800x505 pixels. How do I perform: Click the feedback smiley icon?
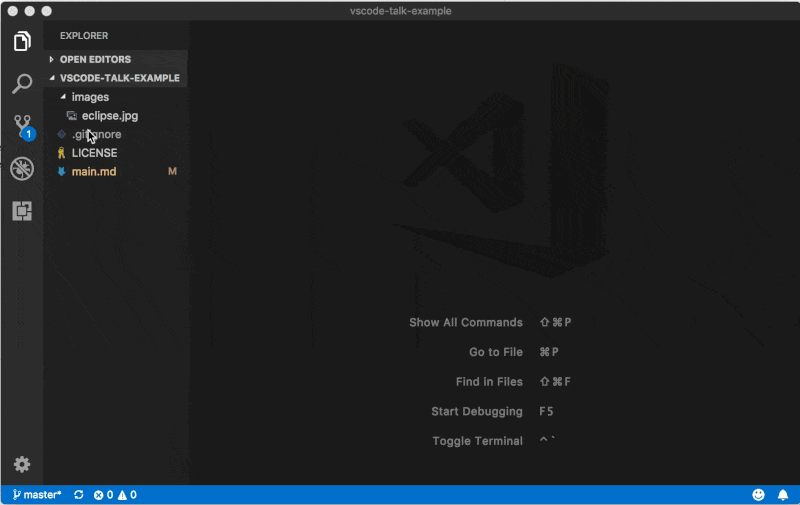point(759,495)
